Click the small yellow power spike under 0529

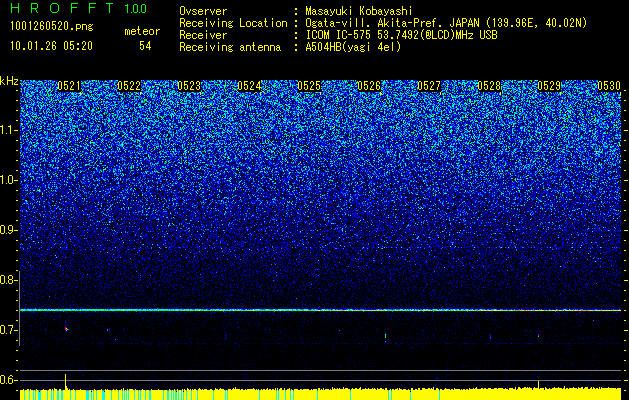pos(538,385)
